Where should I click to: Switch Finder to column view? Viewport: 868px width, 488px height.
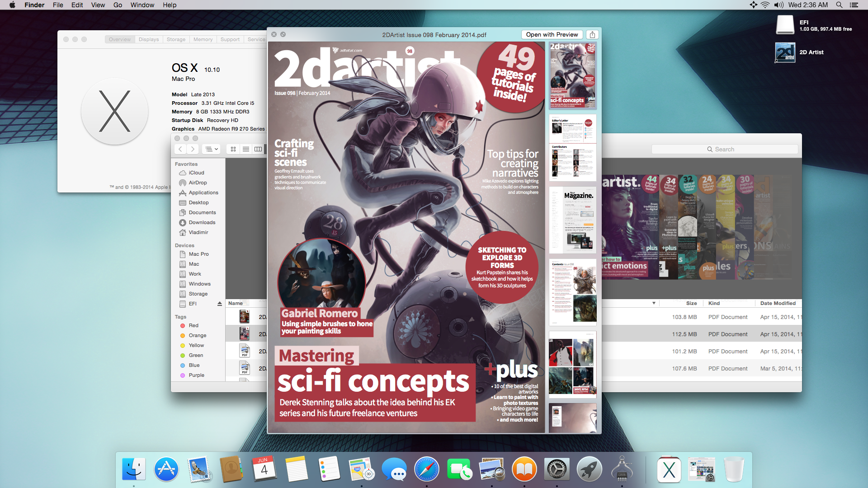pos(258,149)
